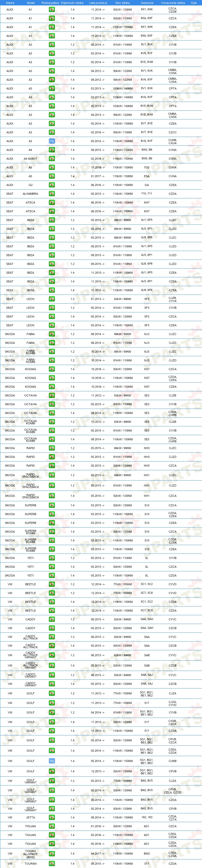
Task: Click petrol icon in VW Caddy 62kW SAA, SAH row
Action: click(x=52, y=619)
